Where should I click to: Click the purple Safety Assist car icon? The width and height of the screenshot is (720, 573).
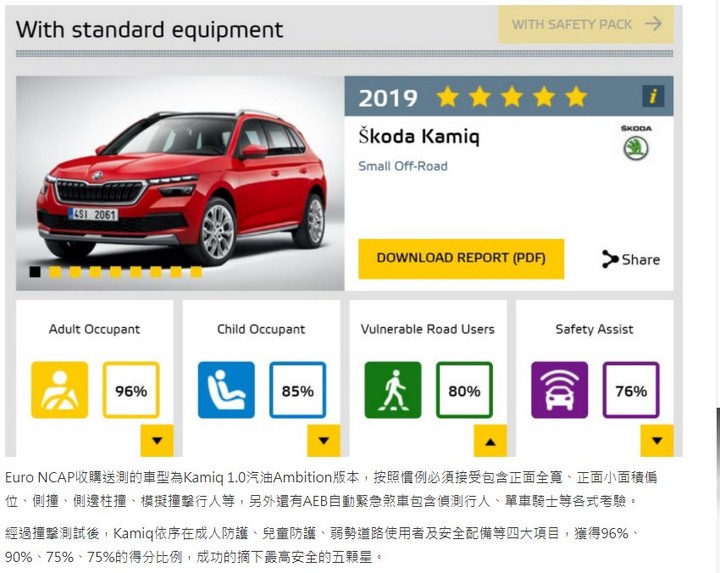[x=559, y=390]
